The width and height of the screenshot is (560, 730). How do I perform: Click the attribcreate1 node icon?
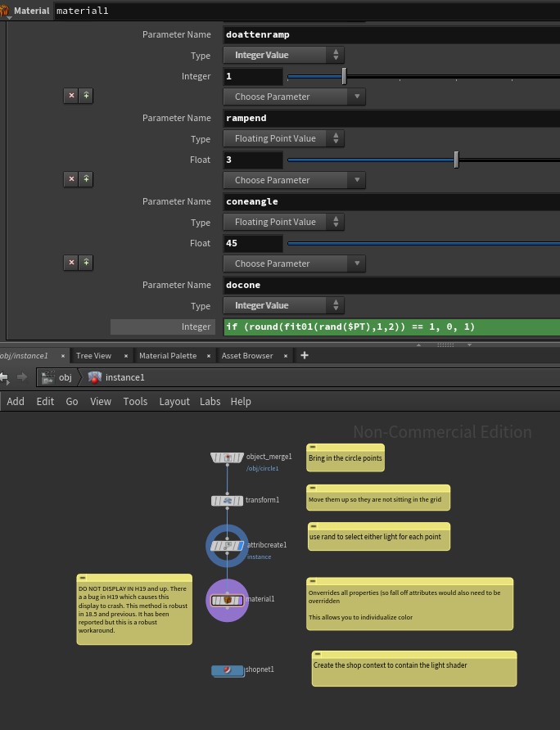click(227, 546)
